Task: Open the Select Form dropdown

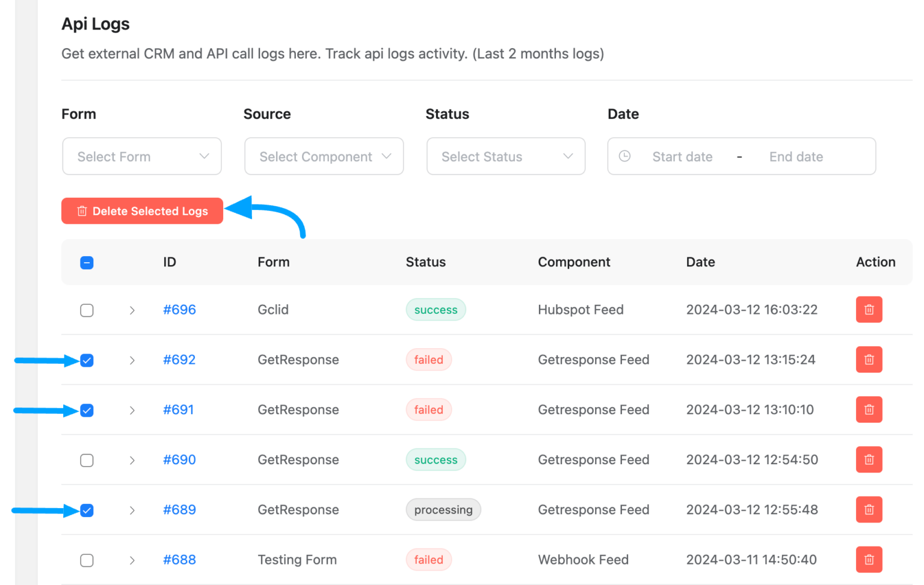Action: [x=141, y=156]
